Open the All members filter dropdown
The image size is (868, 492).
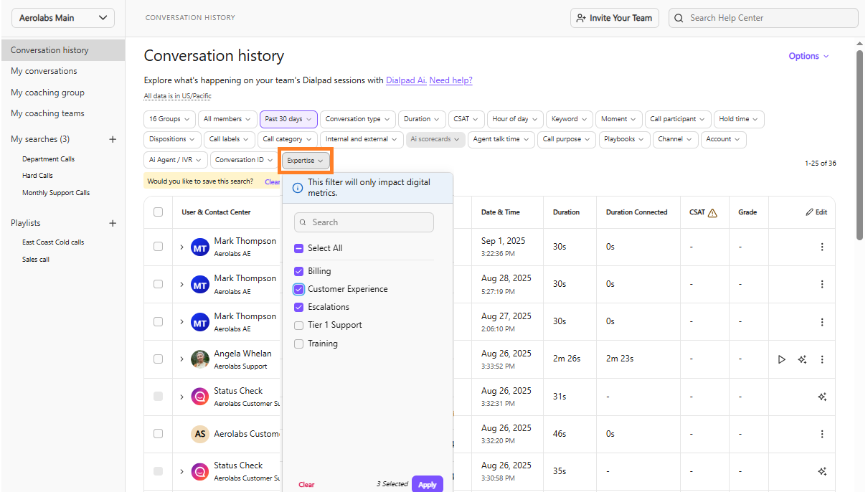pyautogui.click(x=227, y=119)
